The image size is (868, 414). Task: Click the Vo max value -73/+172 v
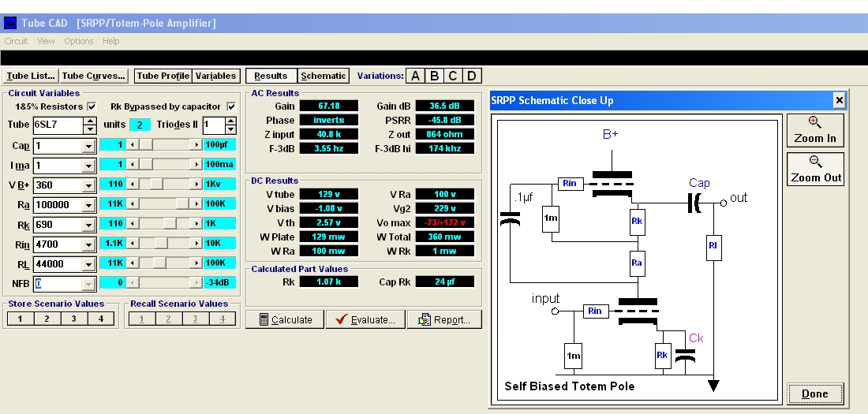[x=445, y=222]
